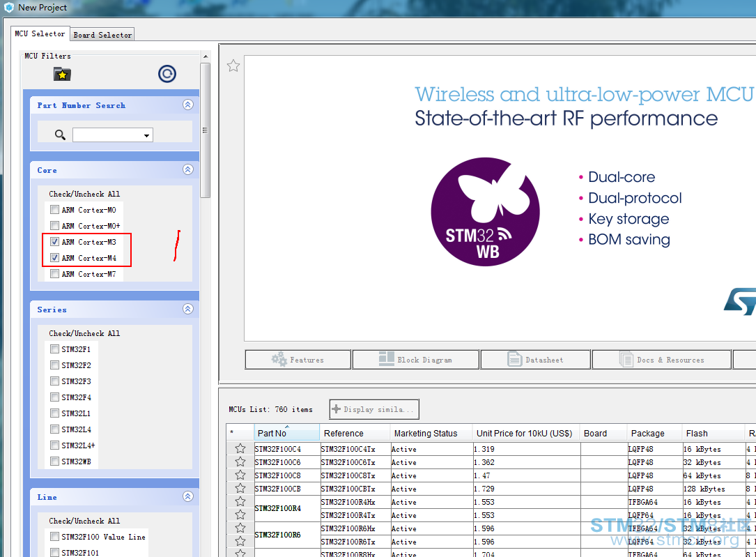Enable the STM32L4 series checkbox

click(x=54, y=429)
